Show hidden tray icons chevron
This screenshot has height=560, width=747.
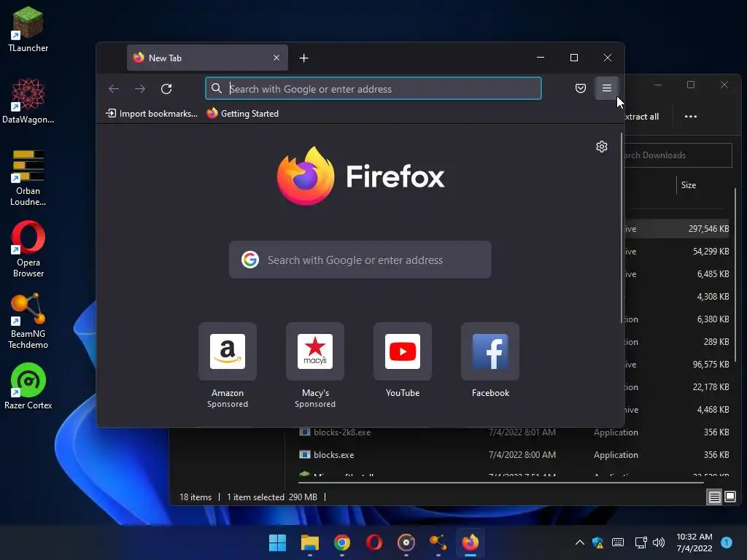tap(580, 542)
